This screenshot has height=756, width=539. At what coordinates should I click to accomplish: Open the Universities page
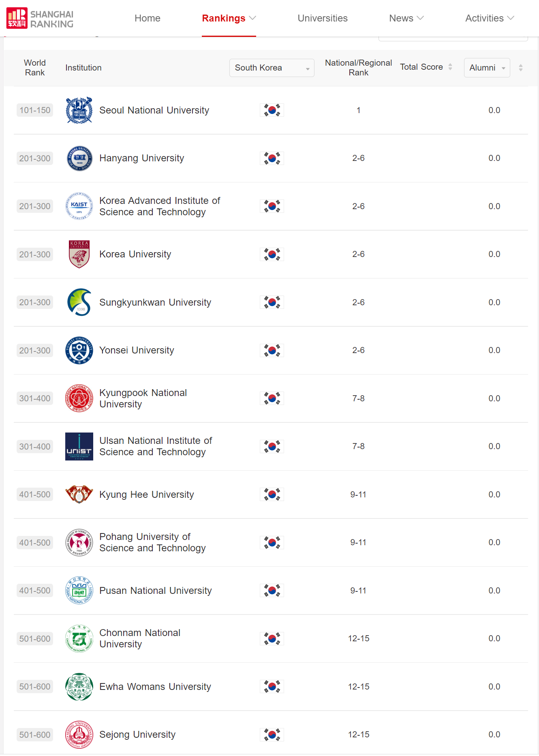[323, 18]
